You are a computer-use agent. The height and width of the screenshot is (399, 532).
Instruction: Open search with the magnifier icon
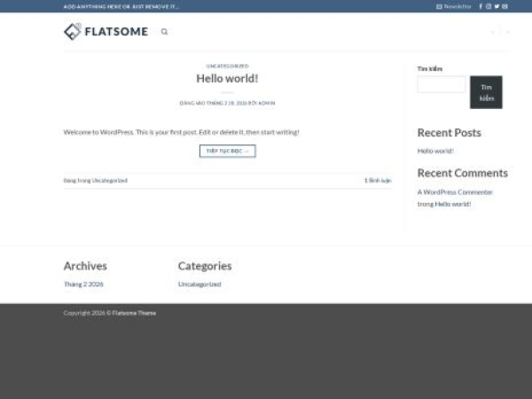(x=164, y=32)
